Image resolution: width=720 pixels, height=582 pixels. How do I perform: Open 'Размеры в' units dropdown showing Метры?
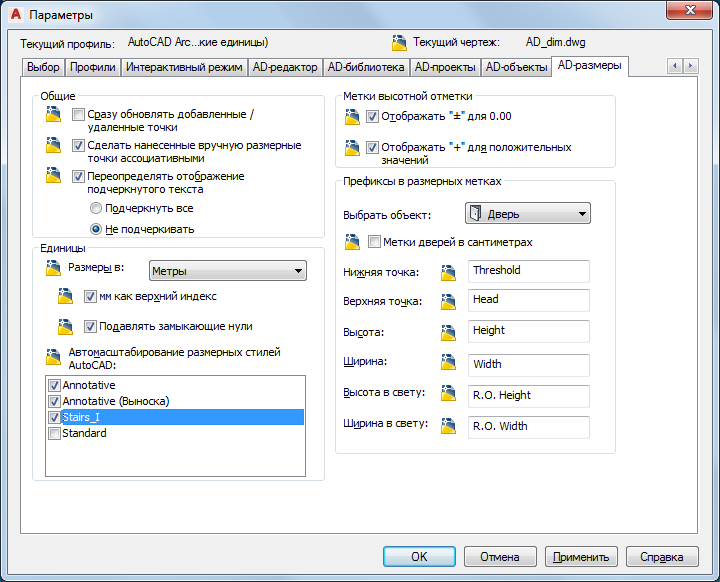click(x=228, y=271)
